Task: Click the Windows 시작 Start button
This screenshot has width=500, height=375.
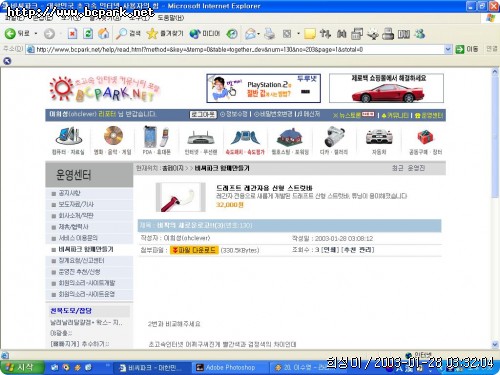Action: [22, 367]
